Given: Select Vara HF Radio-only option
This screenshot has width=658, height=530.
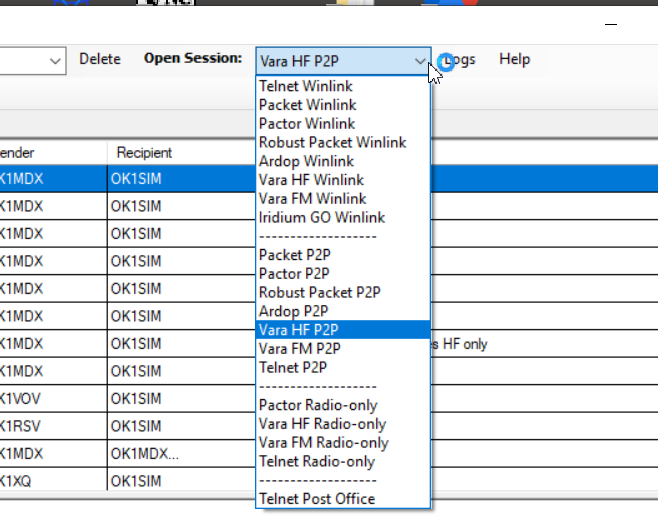Looking at the screenshot, I should 343,424.
